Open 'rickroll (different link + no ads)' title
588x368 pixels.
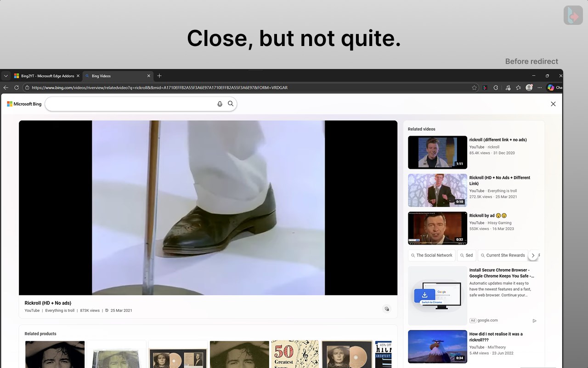(x=498, y=140)
